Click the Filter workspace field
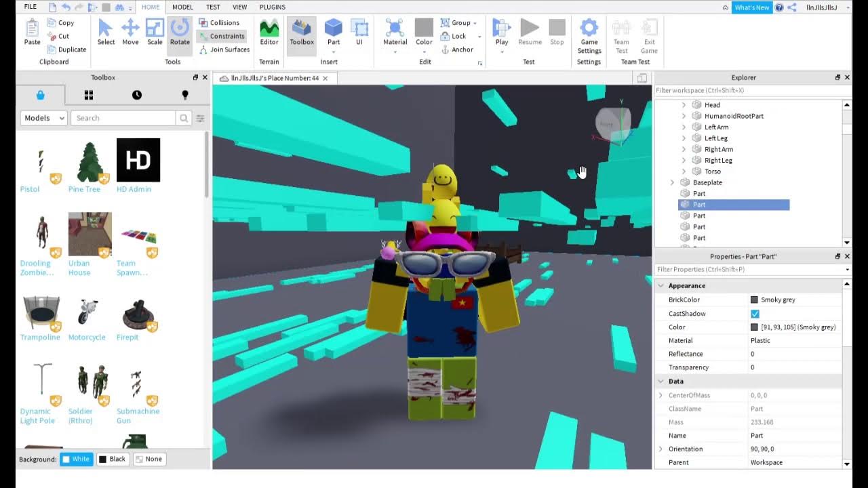 pos(749,90)
